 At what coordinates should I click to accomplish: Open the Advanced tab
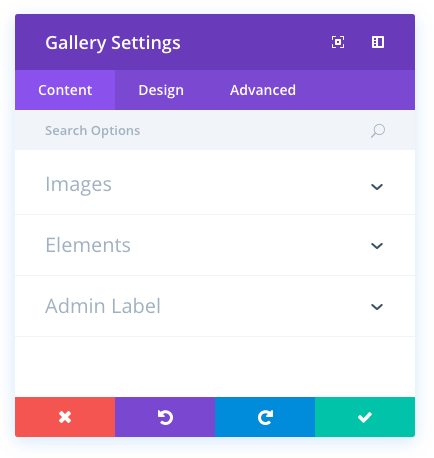click(263, 90)
